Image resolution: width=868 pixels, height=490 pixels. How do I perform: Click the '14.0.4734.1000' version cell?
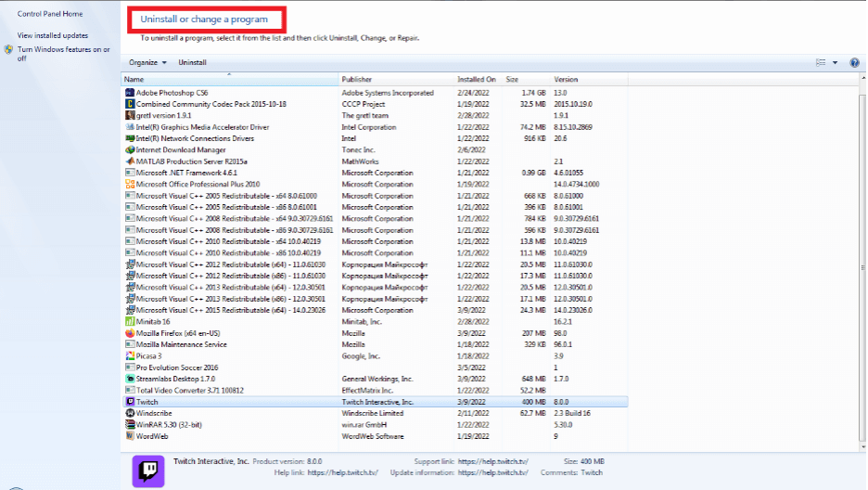[x=576, y=184]
